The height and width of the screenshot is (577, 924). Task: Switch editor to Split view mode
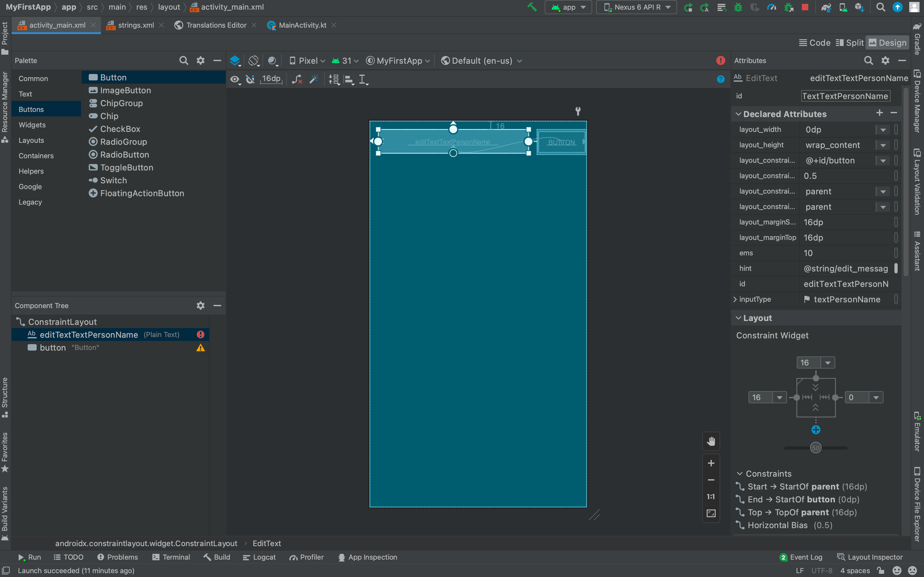(x=849, y=43)
